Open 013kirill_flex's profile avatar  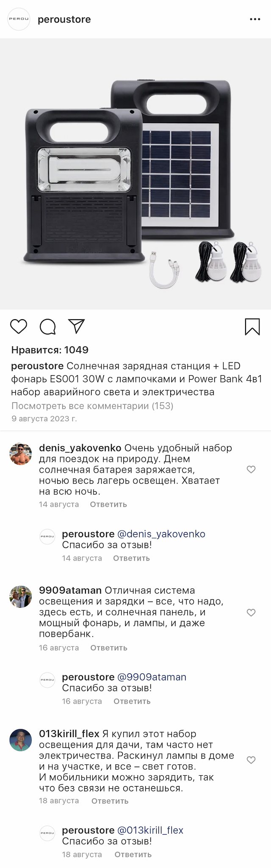tap(21, 740)
